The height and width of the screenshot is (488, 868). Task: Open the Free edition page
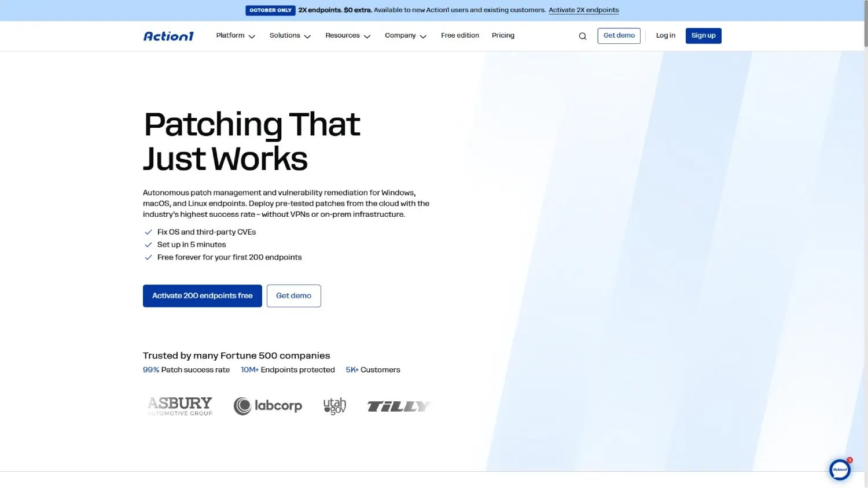click(x=460, y=35)
